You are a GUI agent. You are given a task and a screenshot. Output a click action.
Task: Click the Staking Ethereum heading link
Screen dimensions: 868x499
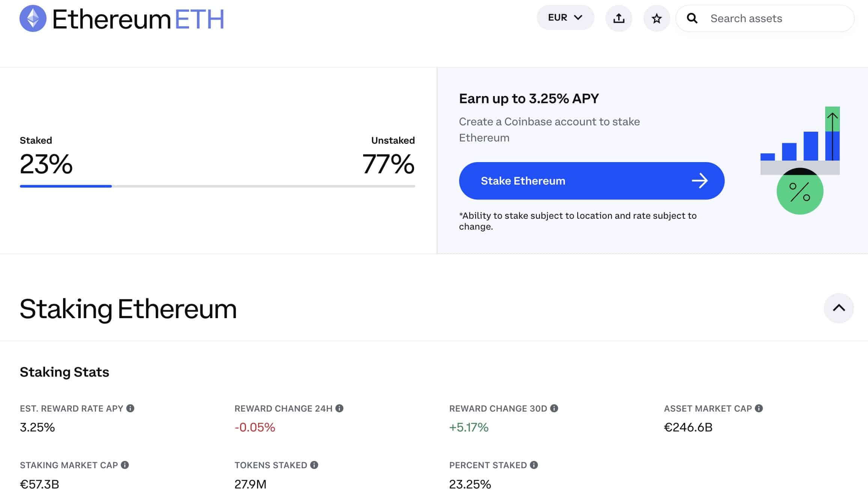[128, 308]
